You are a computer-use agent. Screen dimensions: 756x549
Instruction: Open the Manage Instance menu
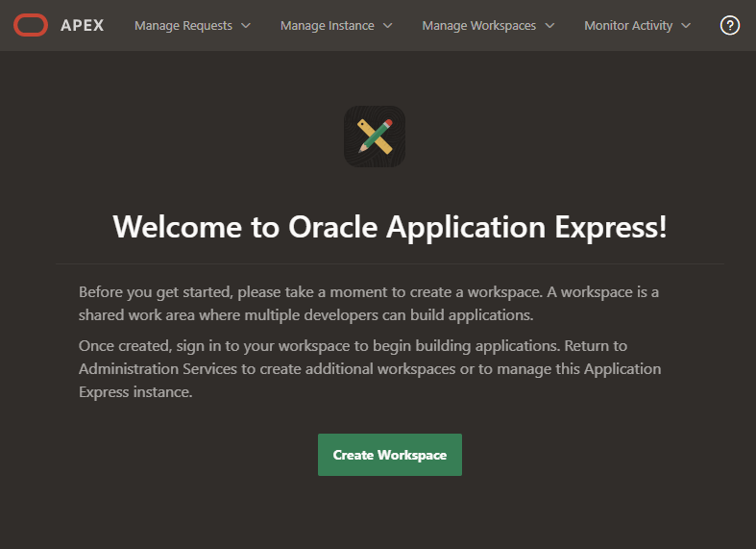point(336,26)
